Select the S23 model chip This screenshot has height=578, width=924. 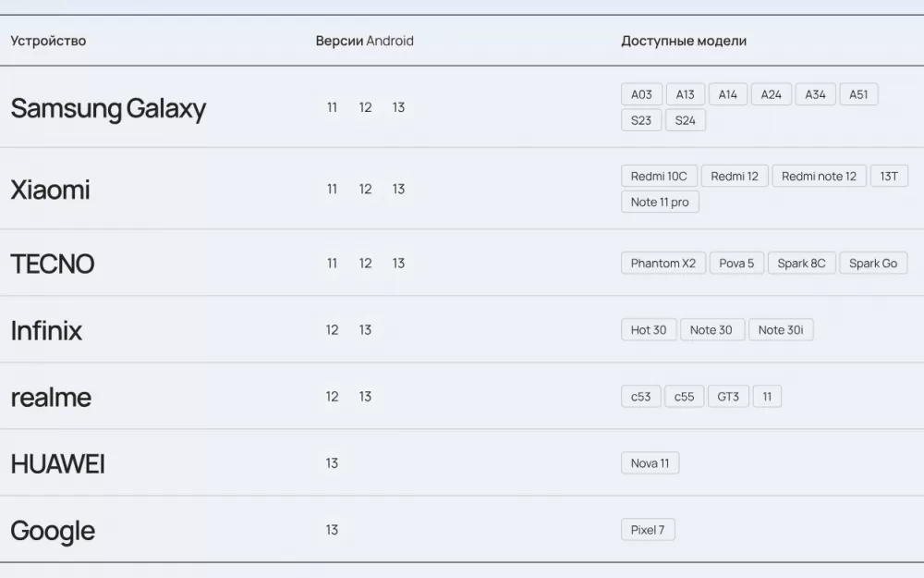click(x=641, y=120)
